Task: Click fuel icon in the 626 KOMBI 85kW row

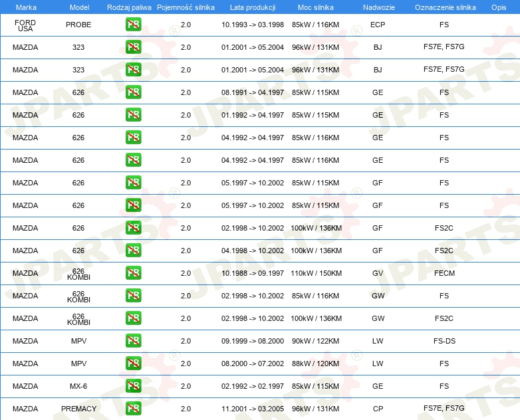Action: [x=133, y=295]
